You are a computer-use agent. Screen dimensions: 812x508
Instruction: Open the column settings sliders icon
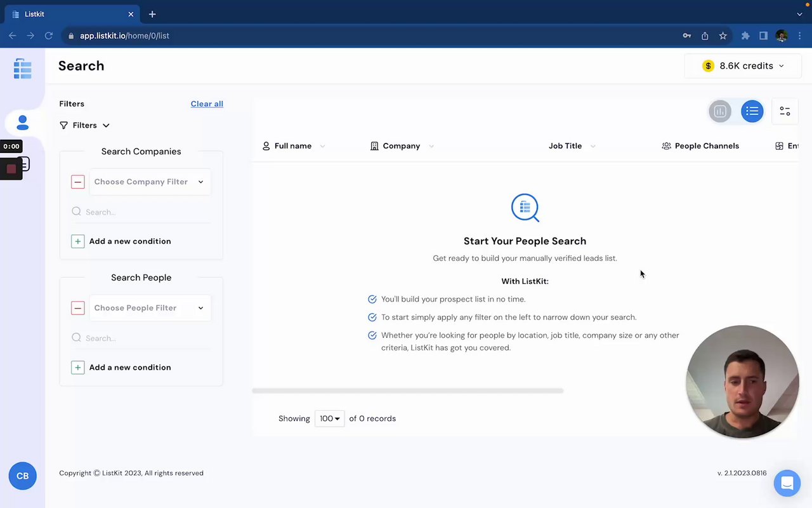tap(785, 111)
